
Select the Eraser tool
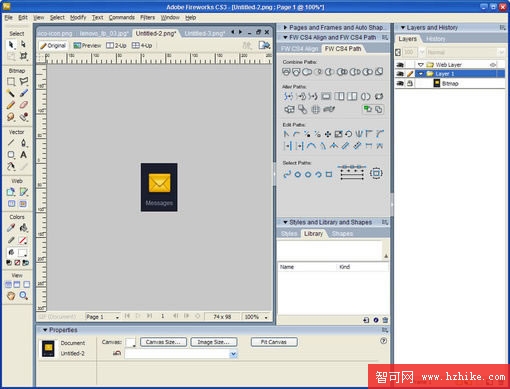[23, 105]
